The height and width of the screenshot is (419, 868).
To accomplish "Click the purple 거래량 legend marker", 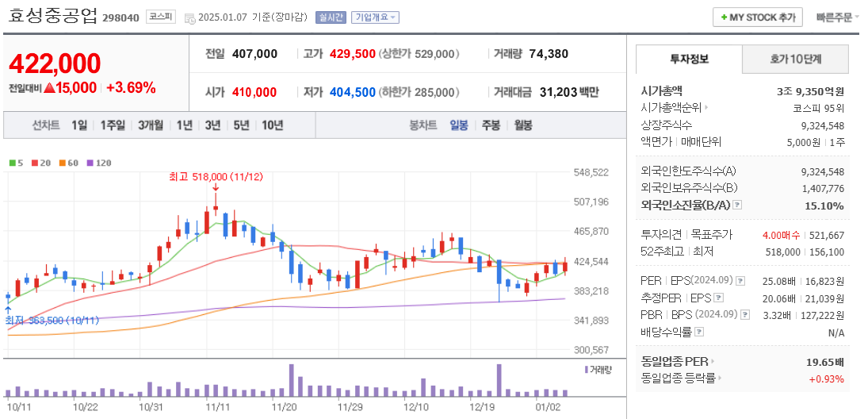I will tap(587, 370).
